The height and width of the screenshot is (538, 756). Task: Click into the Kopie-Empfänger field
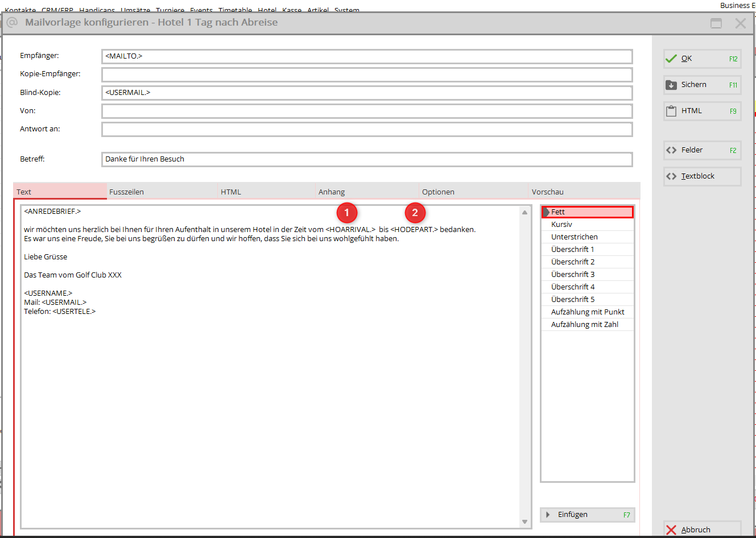367,75
